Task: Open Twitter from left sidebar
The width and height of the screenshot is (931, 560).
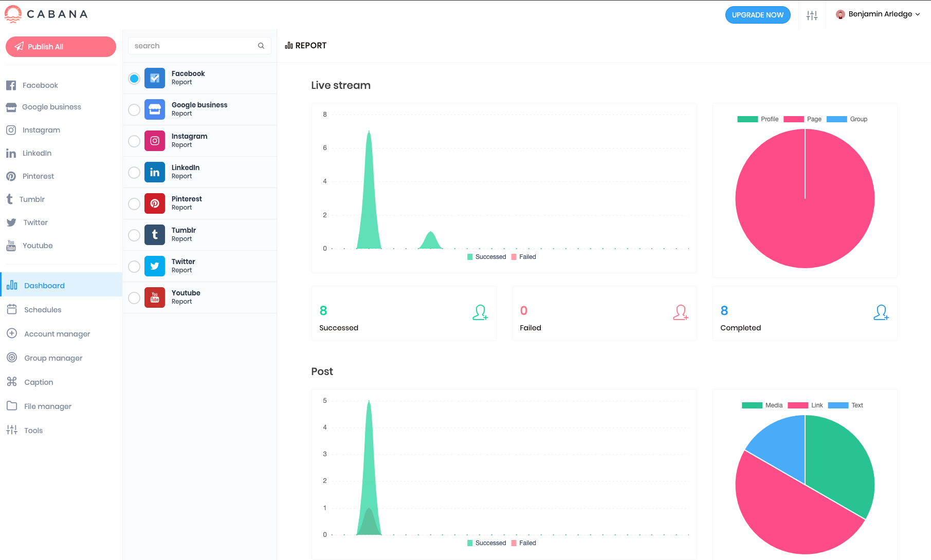Action: (35, 222)
